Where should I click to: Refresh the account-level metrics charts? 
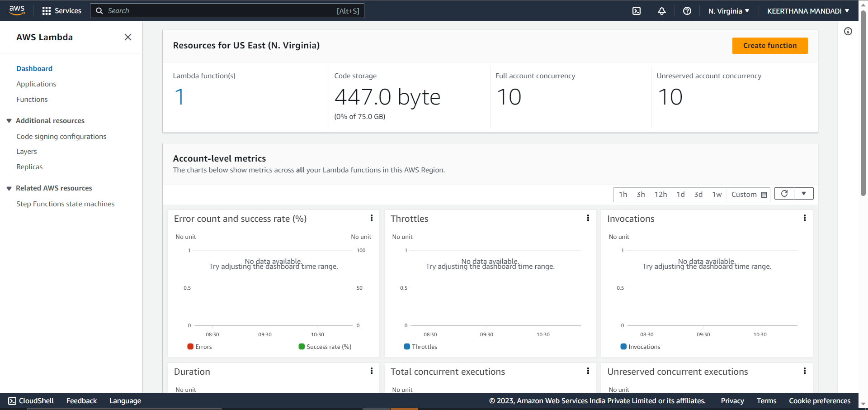[x=784, y=194]
